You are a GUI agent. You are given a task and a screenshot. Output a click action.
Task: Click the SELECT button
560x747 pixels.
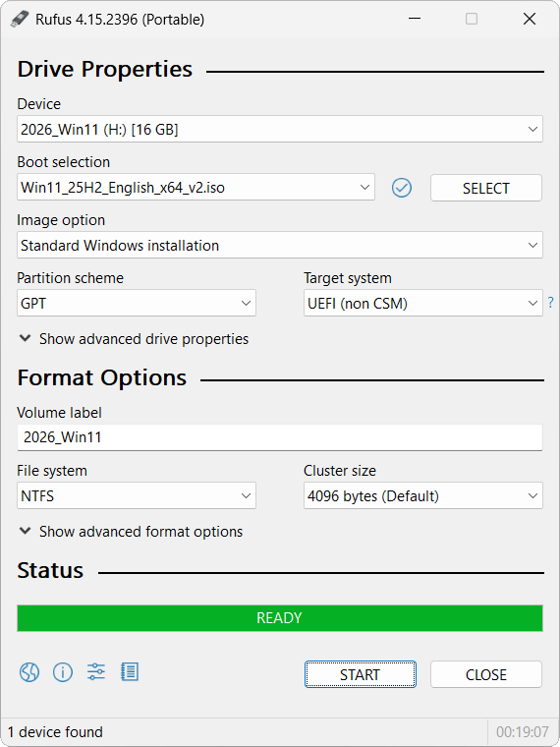coord(486,188)
